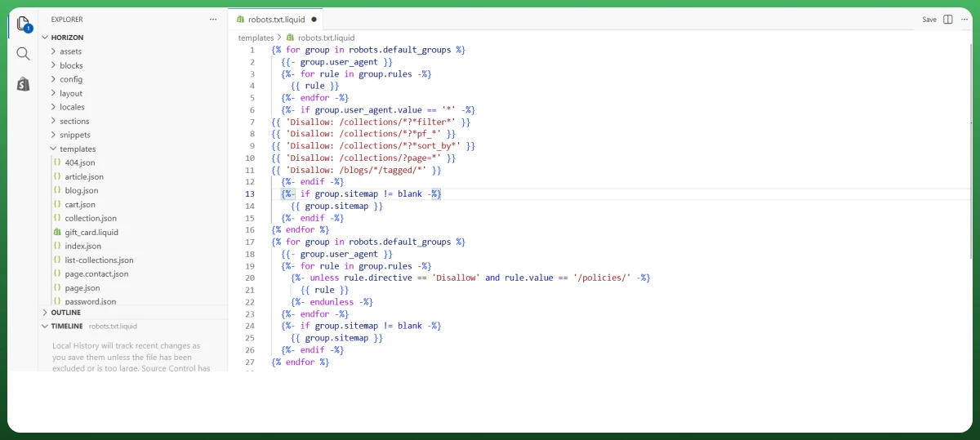Open list-collections.json file
This screenshot has height=440, width=980.
(99, 260)
